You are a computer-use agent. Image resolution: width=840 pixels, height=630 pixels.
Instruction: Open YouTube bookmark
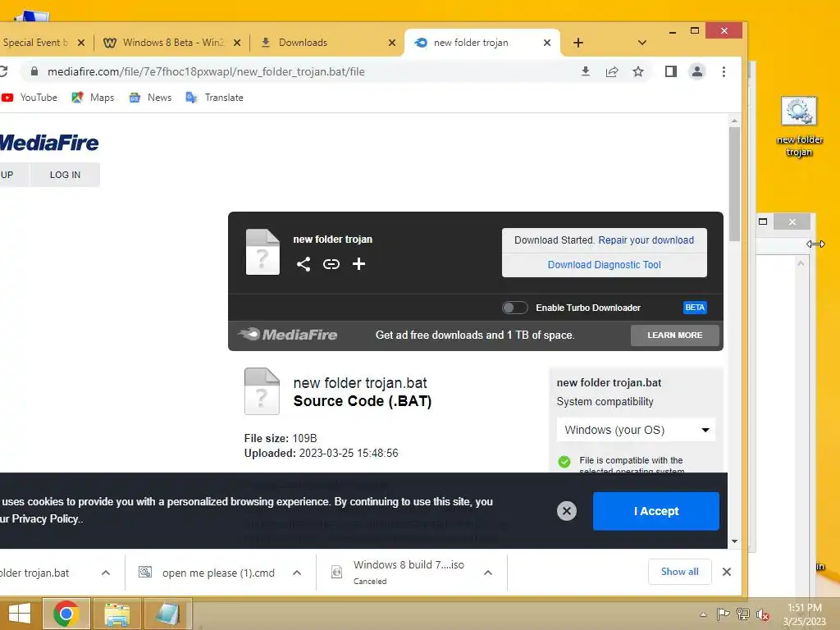[x=30, y=98]
